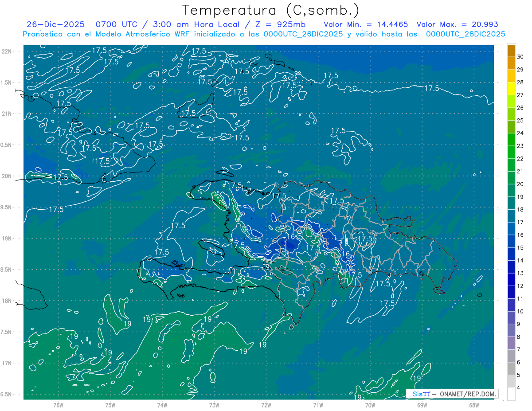Click the colorbar scale value "10"
The height and width of the screenshot is (411, 532).
[520, 312]
